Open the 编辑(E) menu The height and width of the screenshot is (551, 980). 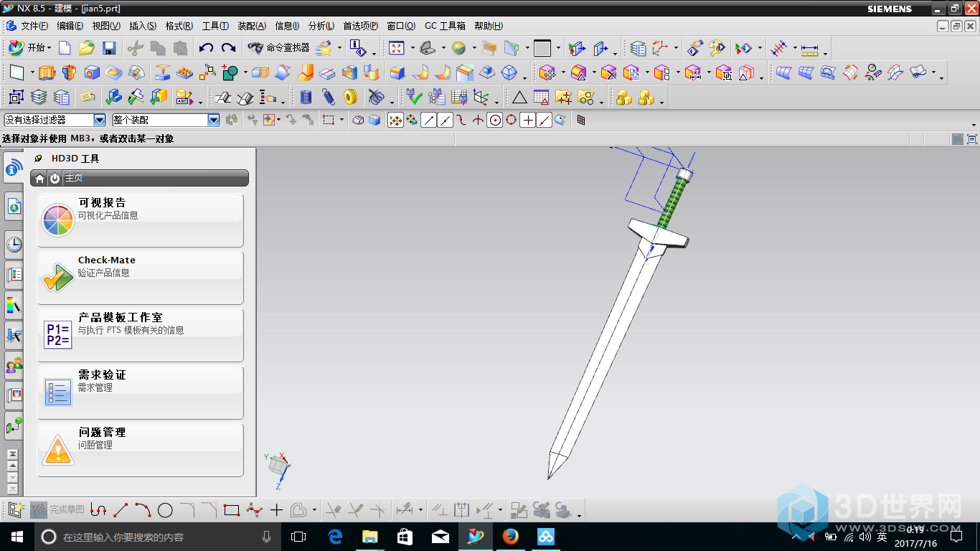(x=70, y=26)
